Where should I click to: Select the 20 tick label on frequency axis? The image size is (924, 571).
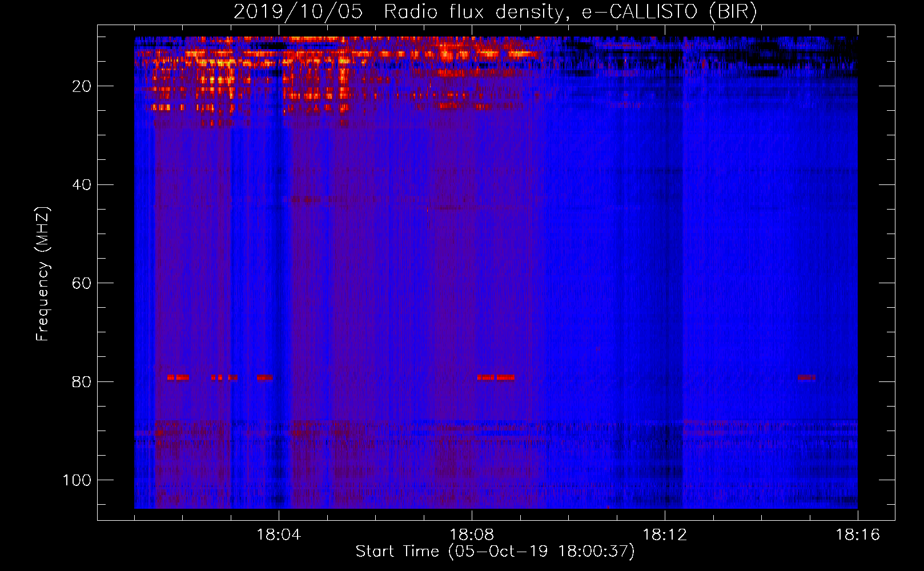pyautogui.click(x=82, y=86)
